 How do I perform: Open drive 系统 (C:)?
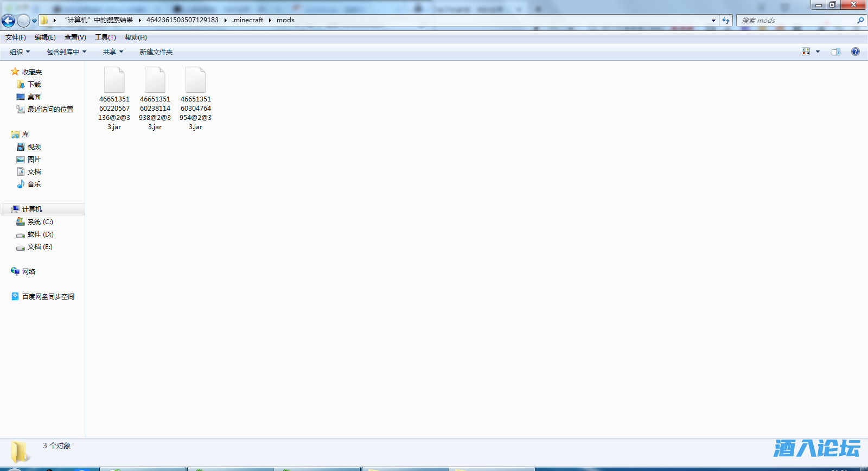click(40, 222)
